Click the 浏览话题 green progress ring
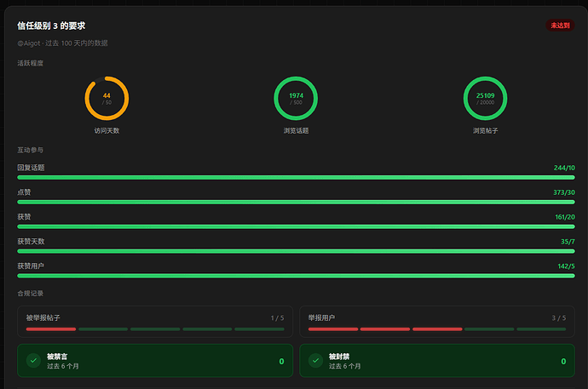This screenshot has width=588, height=389. coord(296,99)
